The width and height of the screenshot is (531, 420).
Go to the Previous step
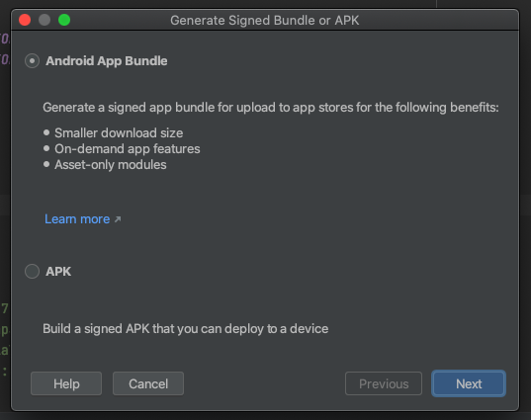click(x=384, y=383)
